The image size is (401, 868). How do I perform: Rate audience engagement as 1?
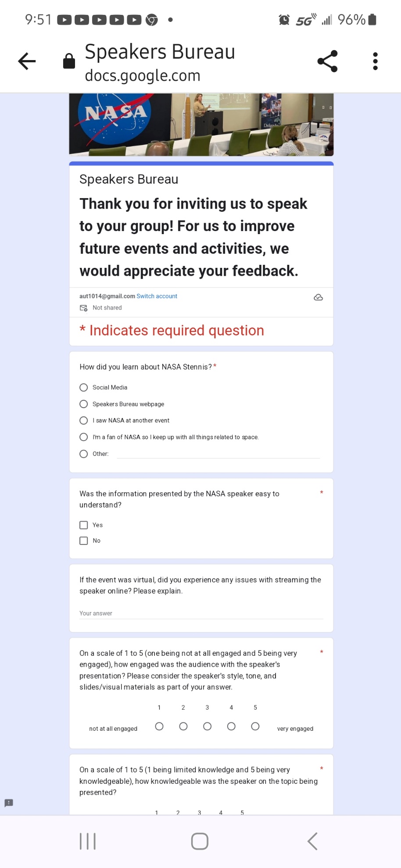159,726
